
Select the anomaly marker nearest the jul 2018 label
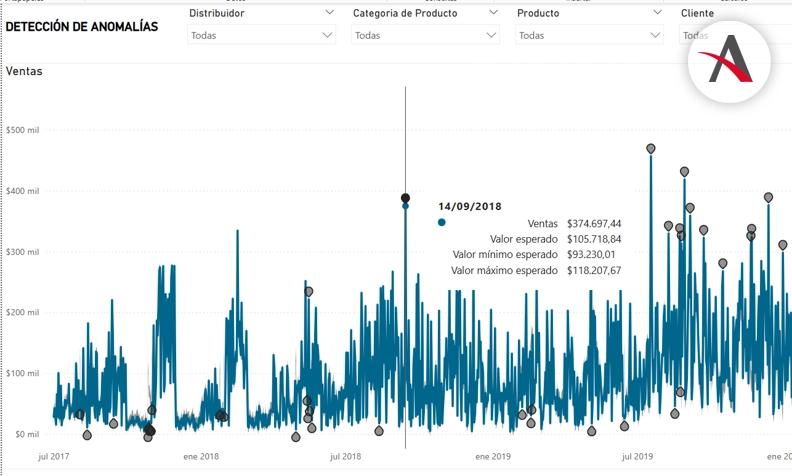pyautogui.click(x=379, y=431)
